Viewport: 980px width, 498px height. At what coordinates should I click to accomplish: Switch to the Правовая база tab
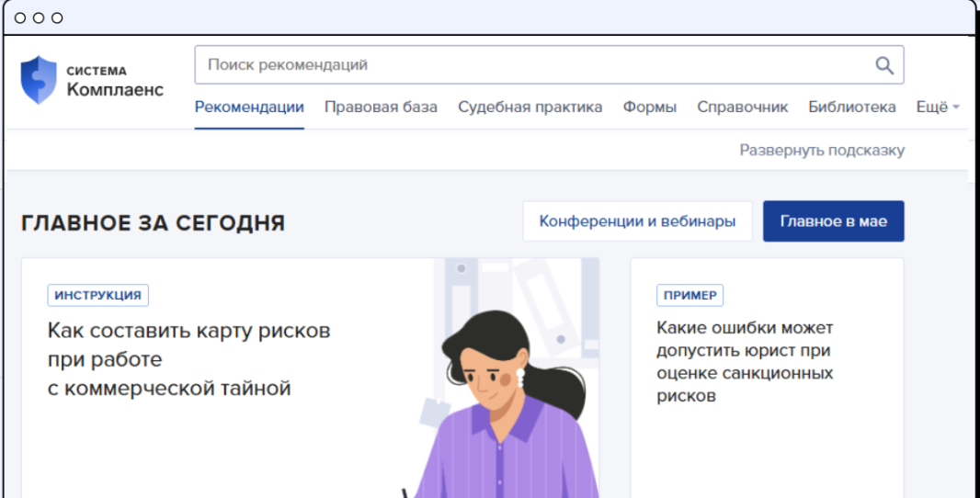(381, 108)
